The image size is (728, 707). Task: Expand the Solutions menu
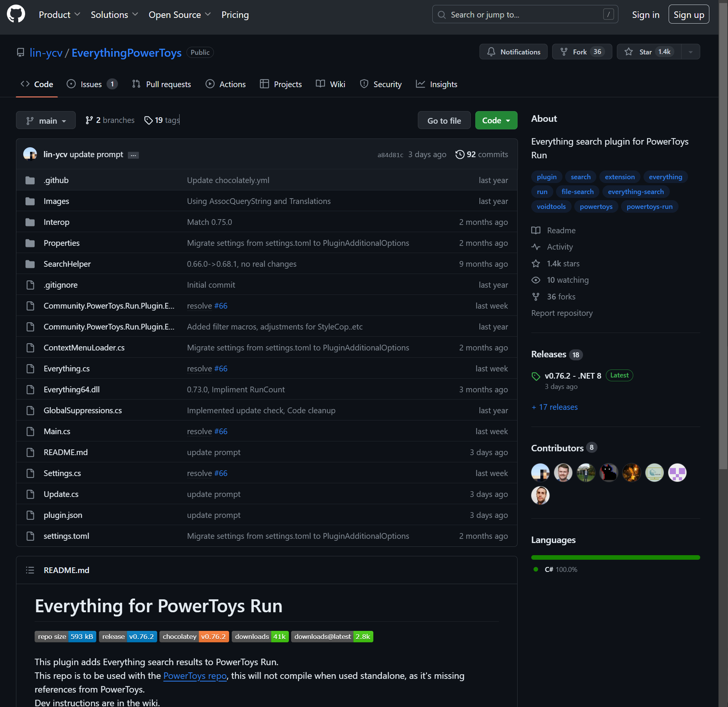pos(114,15)
